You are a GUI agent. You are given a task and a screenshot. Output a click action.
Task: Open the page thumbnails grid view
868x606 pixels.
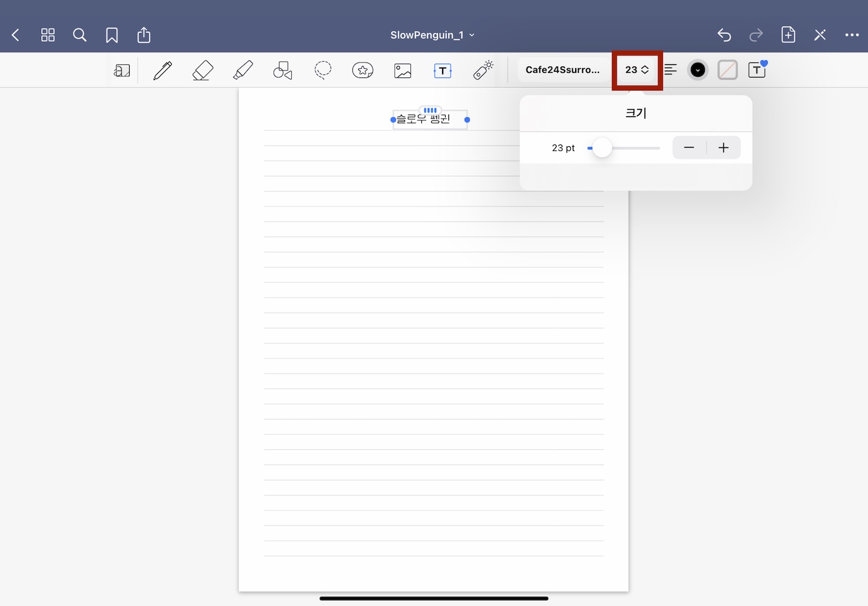[x=48, y=35]
